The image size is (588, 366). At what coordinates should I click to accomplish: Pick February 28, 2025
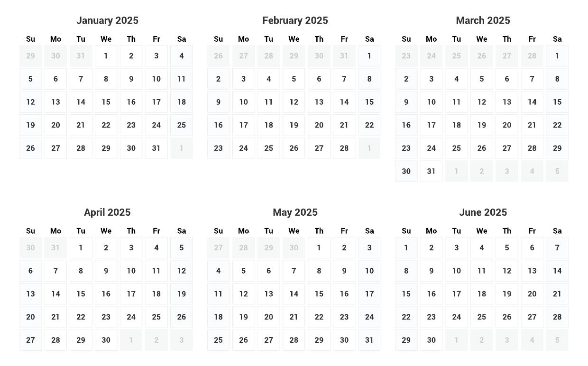pyautogui.click(x=344, y=148)
